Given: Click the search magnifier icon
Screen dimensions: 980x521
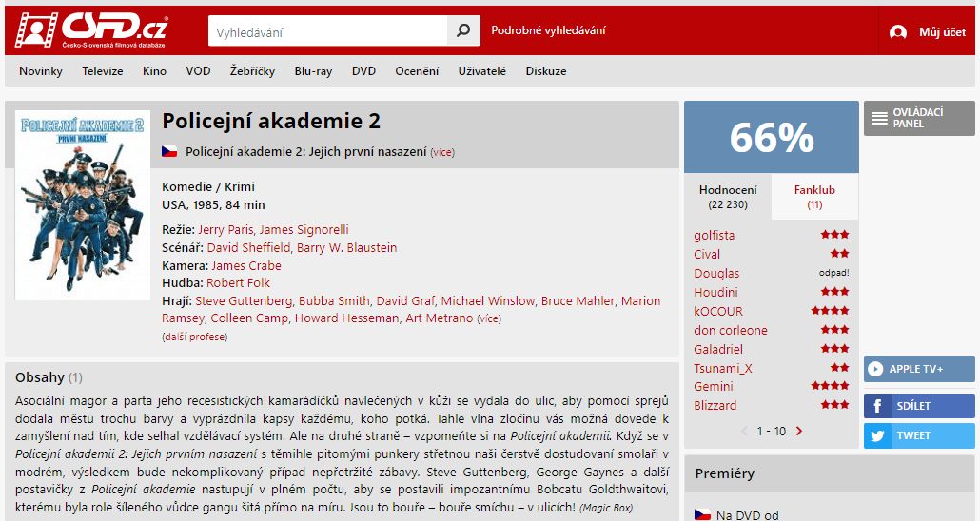Looking at the screenshot, I should (463, 30).
